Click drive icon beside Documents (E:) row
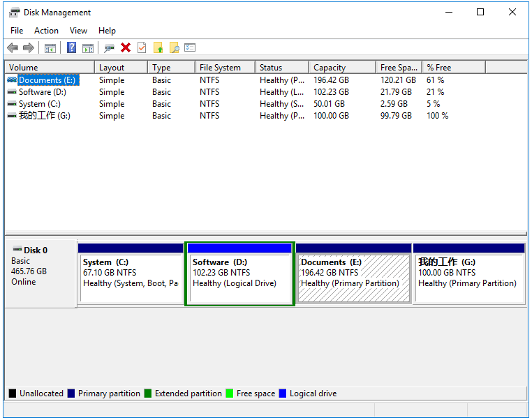Viewport: 532px width, 420px height. [x=12, y=80]
